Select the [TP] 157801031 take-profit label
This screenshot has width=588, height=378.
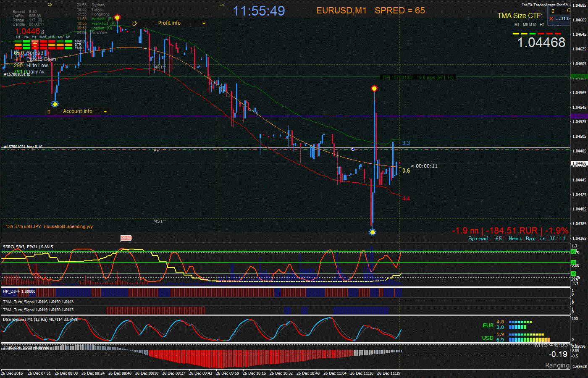pyautogui.click(x=418, y=77)
